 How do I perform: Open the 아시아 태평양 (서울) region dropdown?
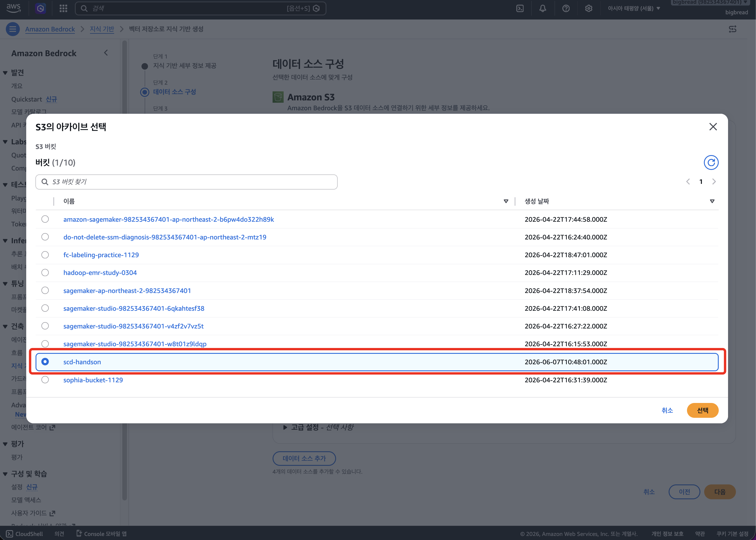pyautogui.click(x=634, y=8)
